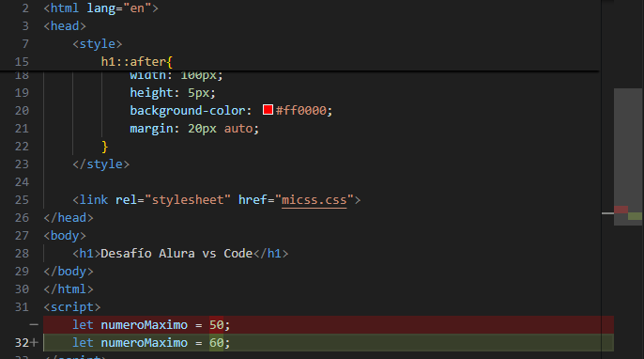Click the closing '</body>' tag

69,272
